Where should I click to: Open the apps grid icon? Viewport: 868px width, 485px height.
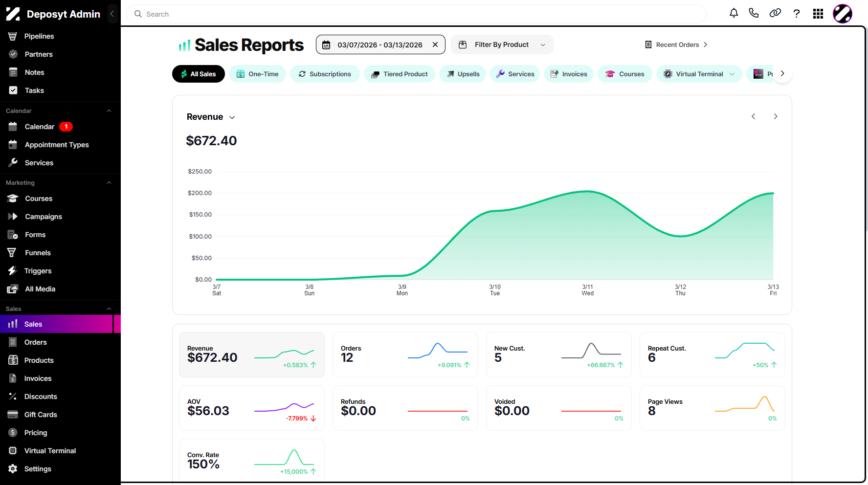coord(818,14)
